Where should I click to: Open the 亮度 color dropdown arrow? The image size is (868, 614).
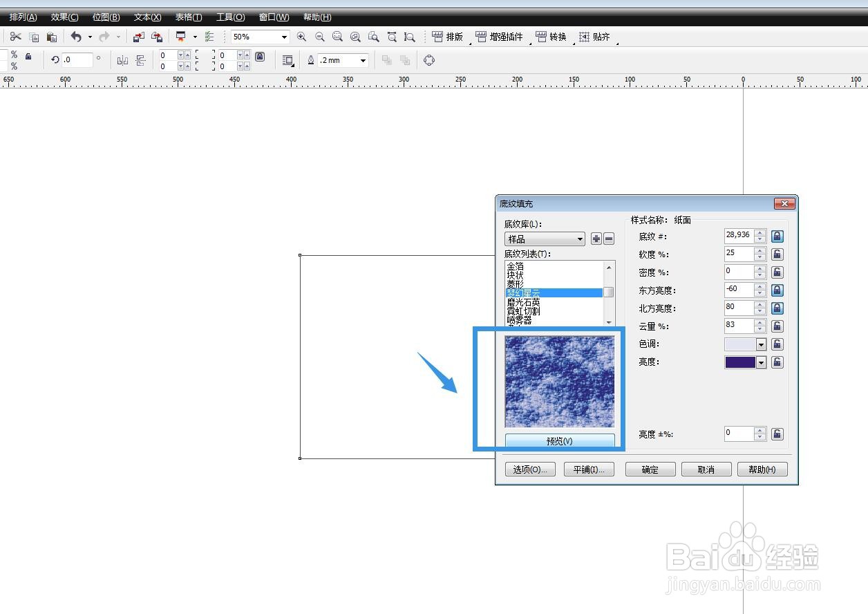point(762,362)
